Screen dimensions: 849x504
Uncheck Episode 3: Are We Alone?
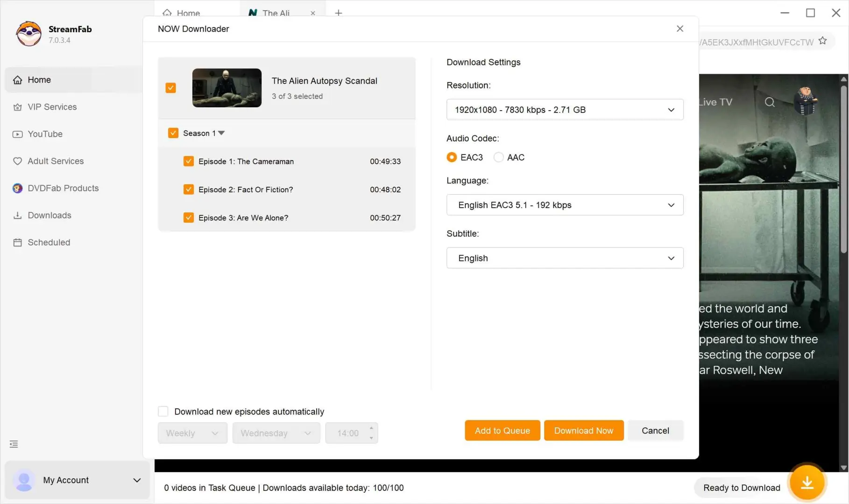[x=189, y=217]
